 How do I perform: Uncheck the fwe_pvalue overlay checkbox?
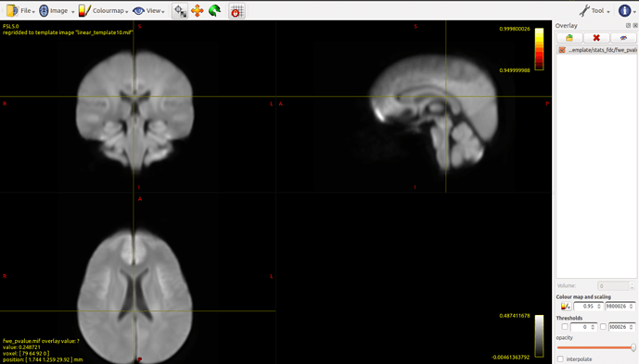(562, 50)
